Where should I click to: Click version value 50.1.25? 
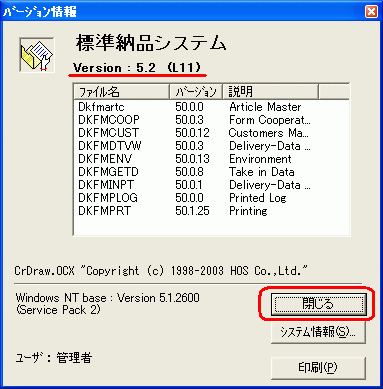tap(192, 211)
